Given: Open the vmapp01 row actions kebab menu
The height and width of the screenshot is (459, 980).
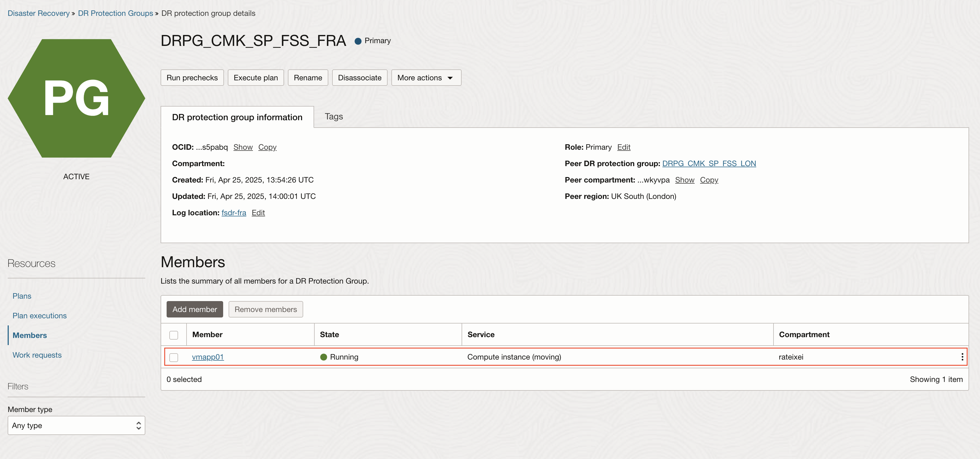Looking at the screenshot, I should point(962,357).
